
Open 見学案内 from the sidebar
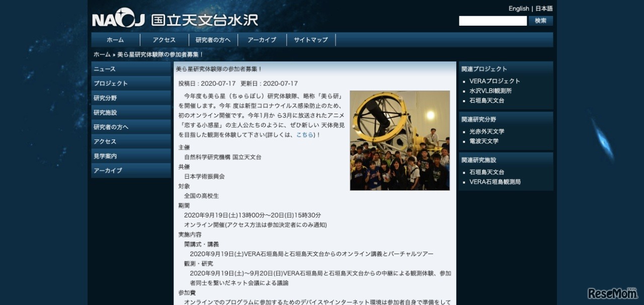[x=131, y=156]
